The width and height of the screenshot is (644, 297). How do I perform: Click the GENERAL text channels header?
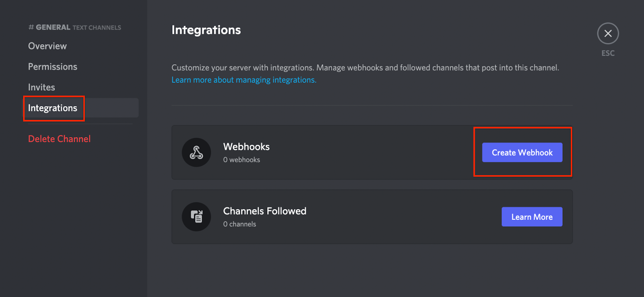[x=74, y=27]
